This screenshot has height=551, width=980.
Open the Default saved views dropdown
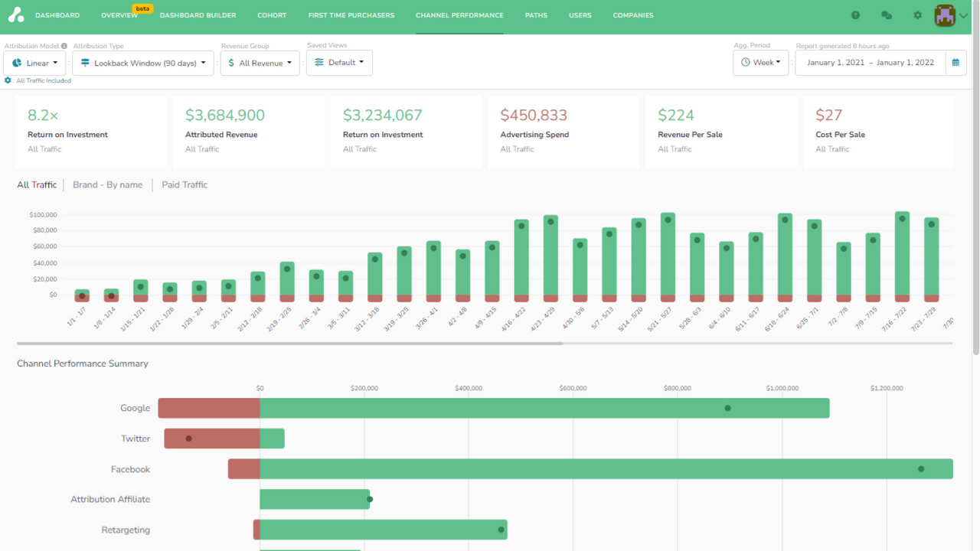point(339,62)
